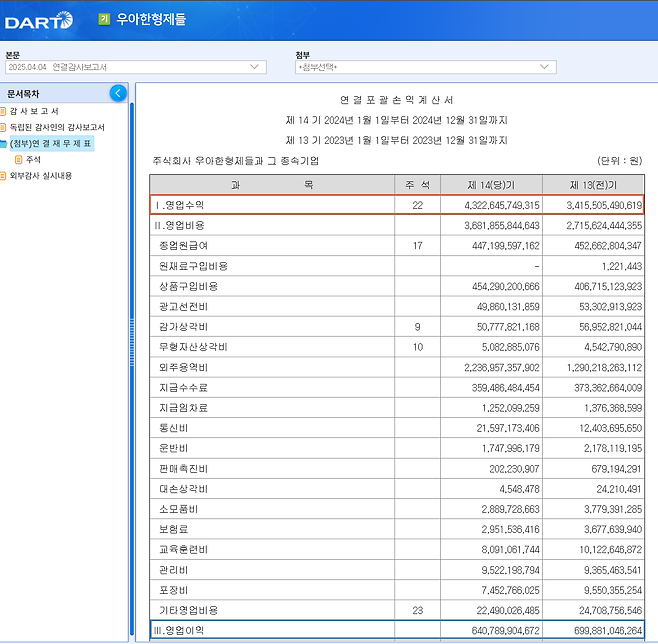Click the 대손상각비 row label
This screenshot has width=658, height=644.
tap(183, 489)
